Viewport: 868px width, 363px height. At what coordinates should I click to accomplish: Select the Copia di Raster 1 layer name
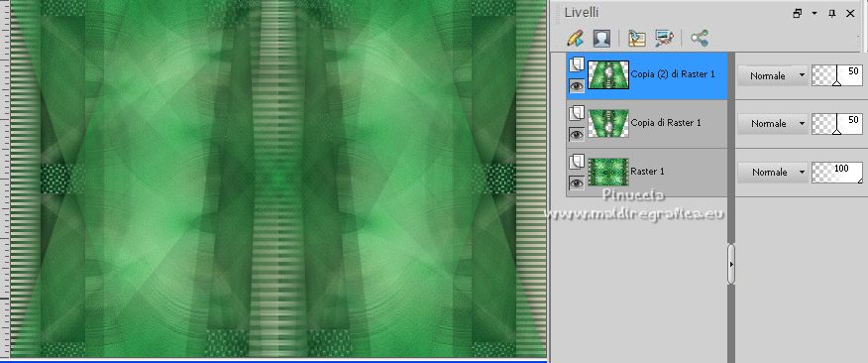pyautogui.click(x=666, y=122)
